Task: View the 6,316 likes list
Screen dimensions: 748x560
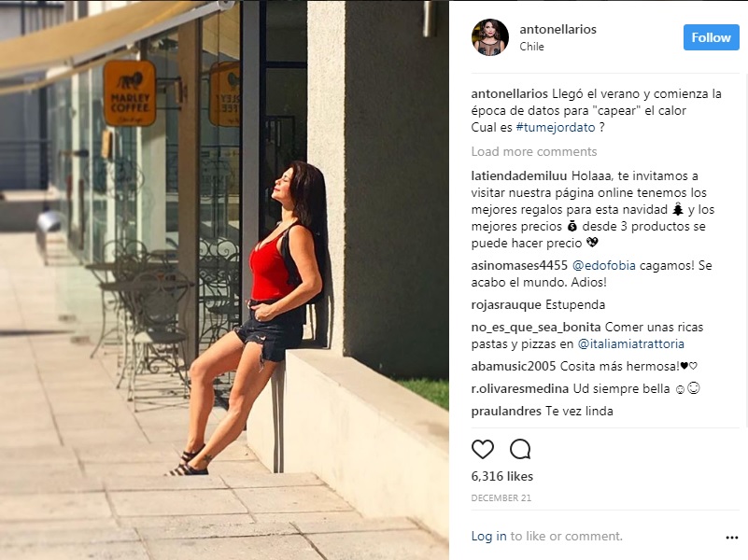Action: pos(501,476)
